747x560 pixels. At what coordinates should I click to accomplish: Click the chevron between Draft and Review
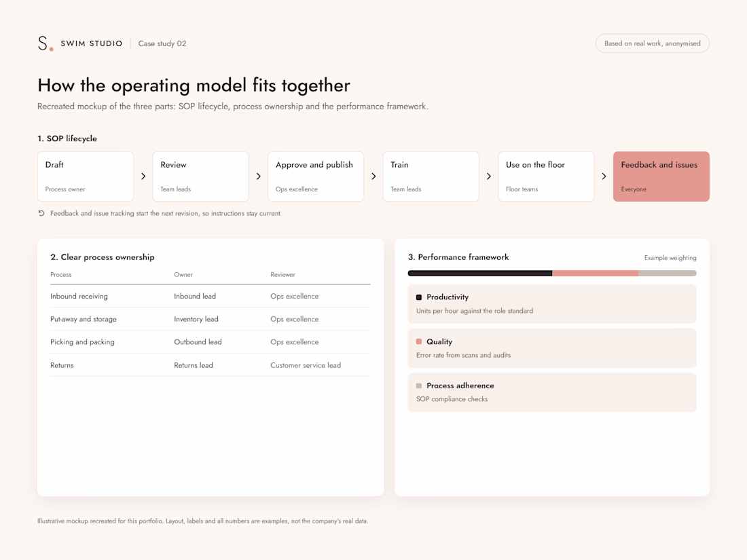[x=143, y=176]
